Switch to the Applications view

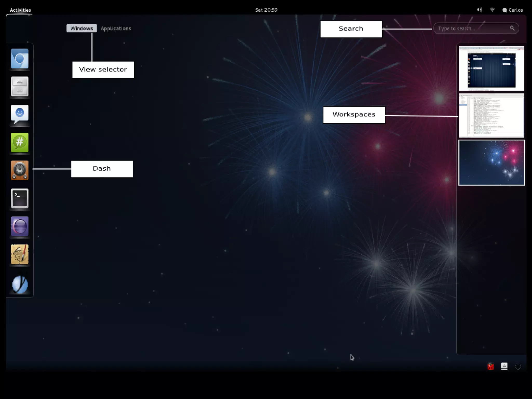pyautogui.click(x=116, y=28)
